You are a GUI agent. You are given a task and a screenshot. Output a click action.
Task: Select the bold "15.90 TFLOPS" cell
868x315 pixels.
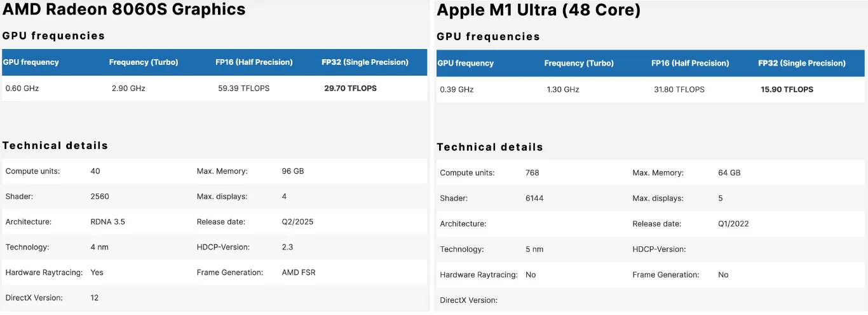coord(787,90)
